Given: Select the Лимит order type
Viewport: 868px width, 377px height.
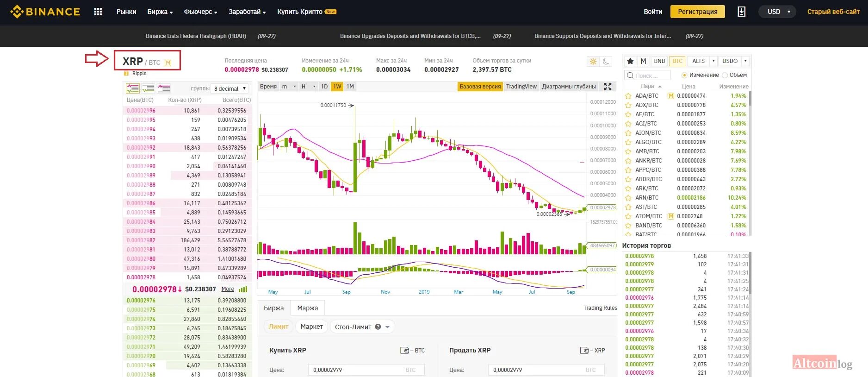Looking at the screenshot, I should tap(279, 327).
